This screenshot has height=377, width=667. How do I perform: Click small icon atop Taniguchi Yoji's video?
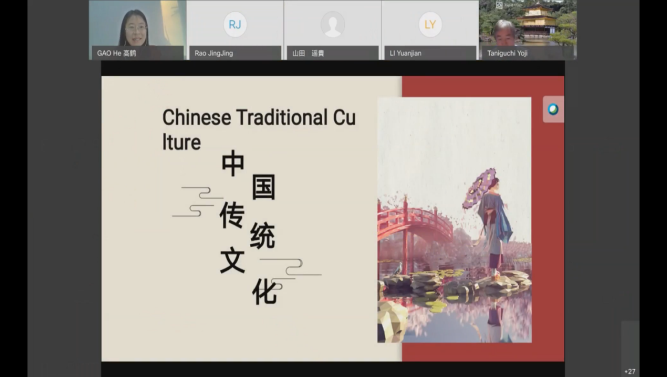click(x=499, y=5)
